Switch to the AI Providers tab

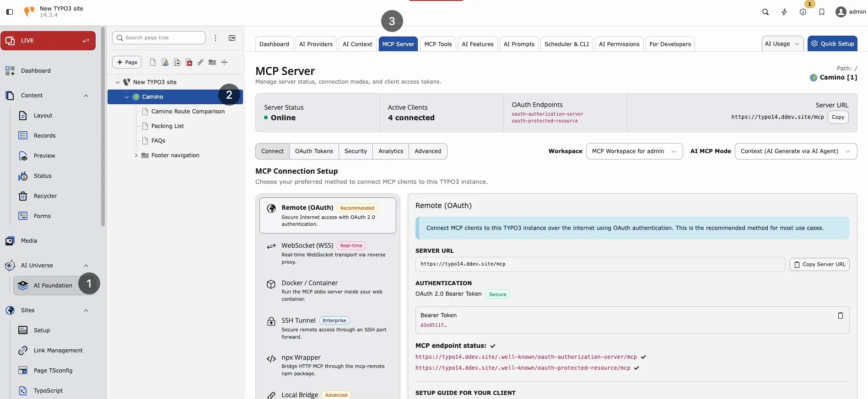(x=316, y=44)
